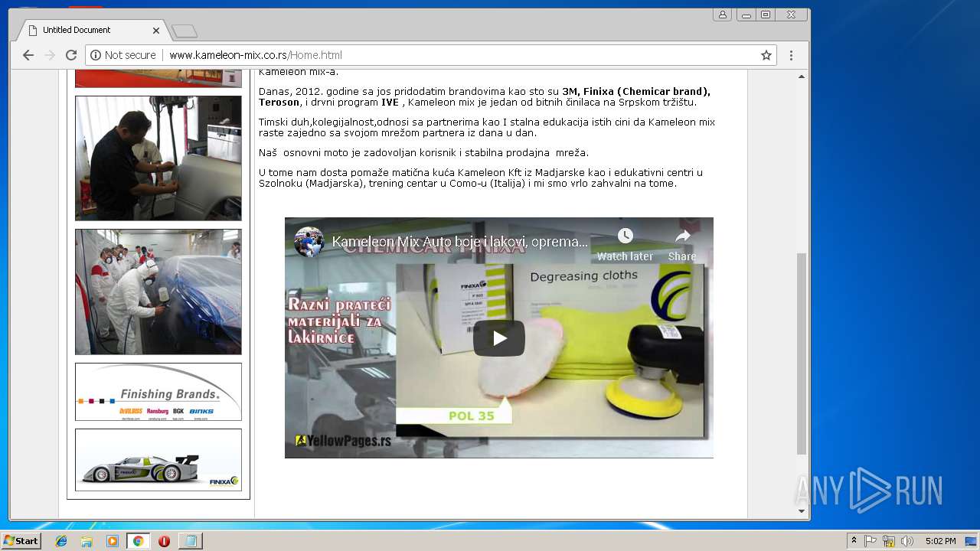Open the Chrome user profile button

722,15
